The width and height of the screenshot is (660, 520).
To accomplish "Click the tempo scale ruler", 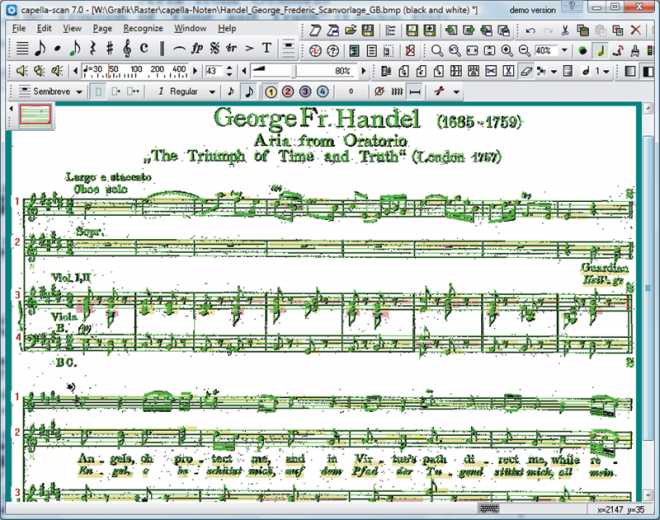I will [x=135, y=71].
